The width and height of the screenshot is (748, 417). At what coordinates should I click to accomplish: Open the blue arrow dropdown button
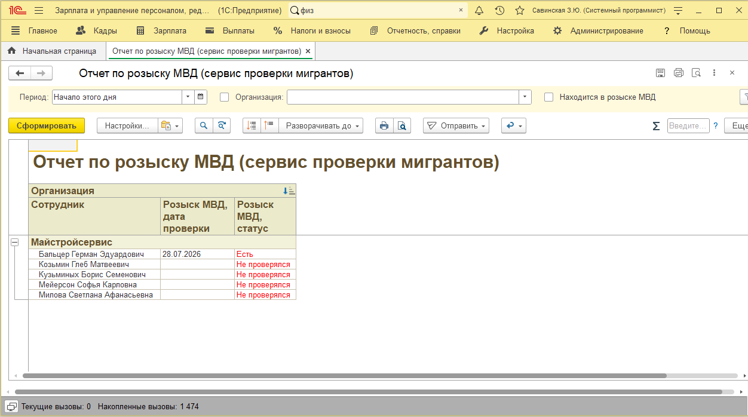514,125
